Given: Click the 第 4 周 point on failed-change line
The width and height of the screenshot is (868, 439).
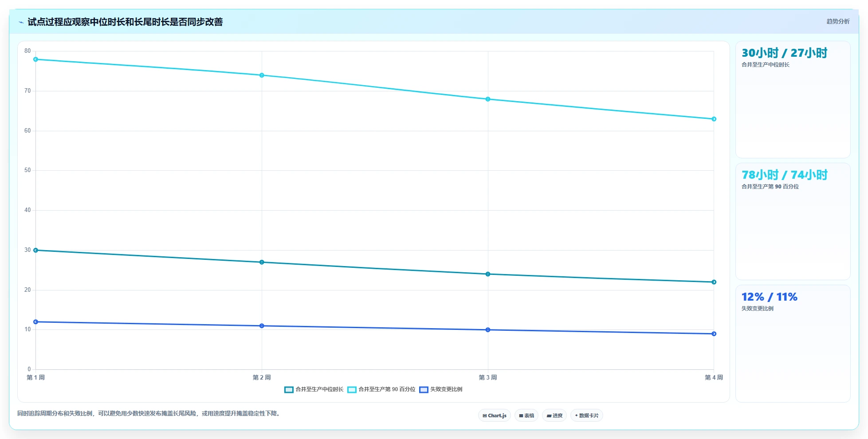Looking at the screenshot, I should [x=714, y=334].
